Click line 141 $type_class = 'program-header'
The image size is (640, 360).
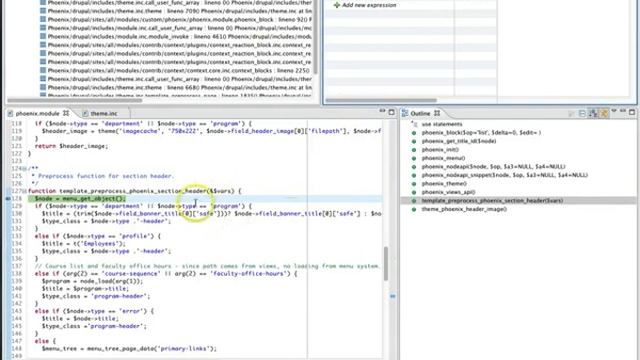pos(96,296)
